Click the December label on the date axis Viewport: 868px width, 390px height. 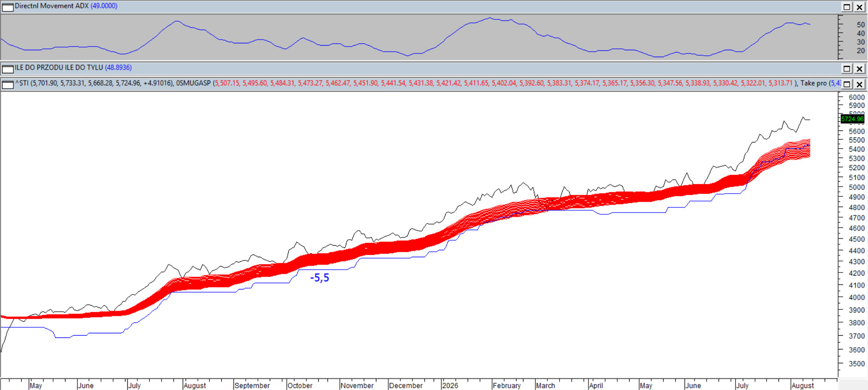405,385
